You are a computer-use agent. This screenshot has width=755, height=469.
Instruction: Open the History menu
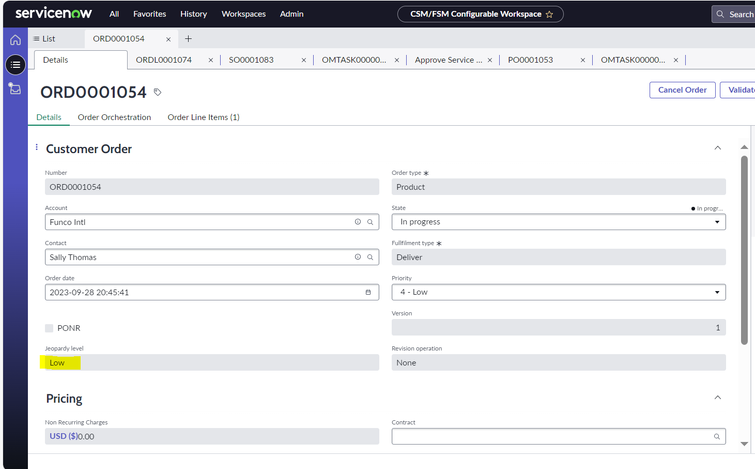(x=194, y=14)
